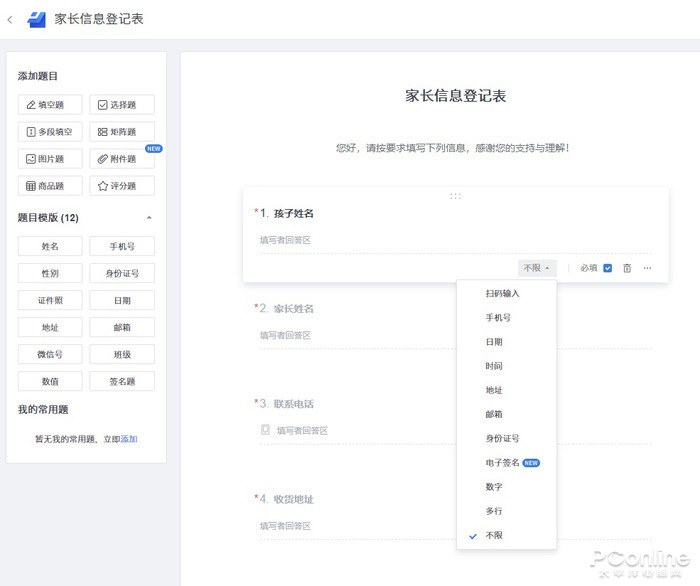Delete the 孩子姓名 question via trash icon
This screenshot has width=700, height=586.
coord(627,268)
